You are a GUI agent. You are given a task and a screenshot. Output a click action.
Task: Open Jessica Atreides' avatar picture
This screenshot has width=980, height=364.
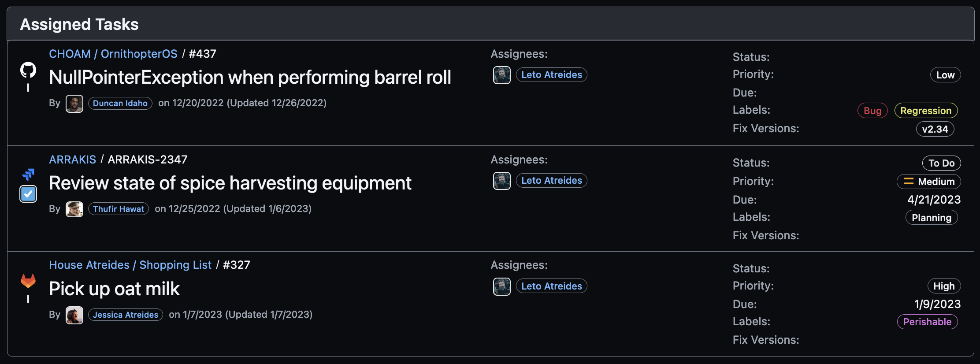[x=74, y=315]
